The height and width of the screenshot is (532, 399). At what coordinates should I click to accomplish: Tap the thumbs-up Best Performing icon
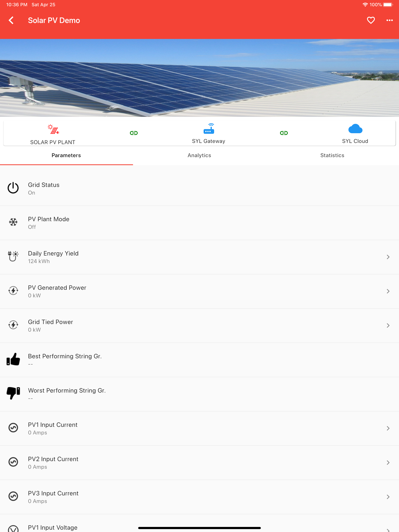[x=13, y=359]
